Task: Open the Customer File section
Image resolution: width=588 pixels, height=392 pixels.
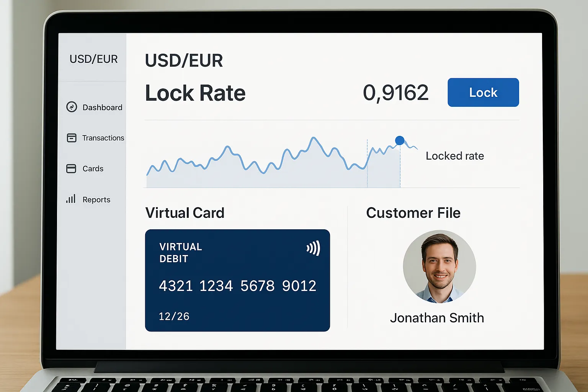Action: 413,213
